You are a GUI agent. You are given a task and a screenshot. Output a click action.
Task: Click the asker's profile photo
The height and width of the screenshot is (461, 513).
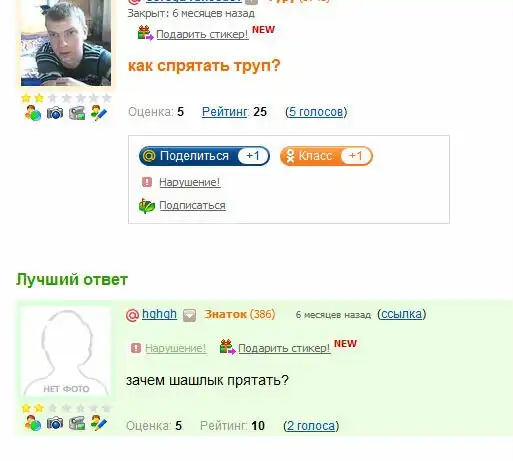tap(66, 43)
